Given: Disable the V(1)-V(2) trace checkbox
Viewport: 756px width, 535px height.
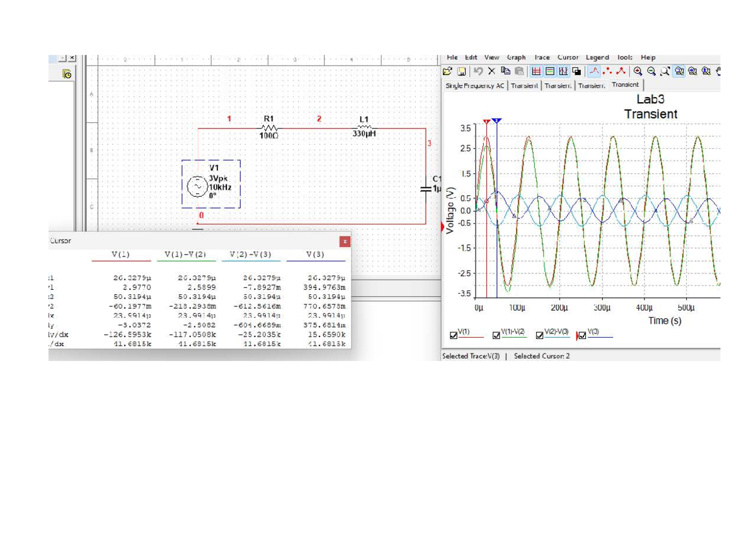Looking at the screenshot, I should click(x=495, y=335).
